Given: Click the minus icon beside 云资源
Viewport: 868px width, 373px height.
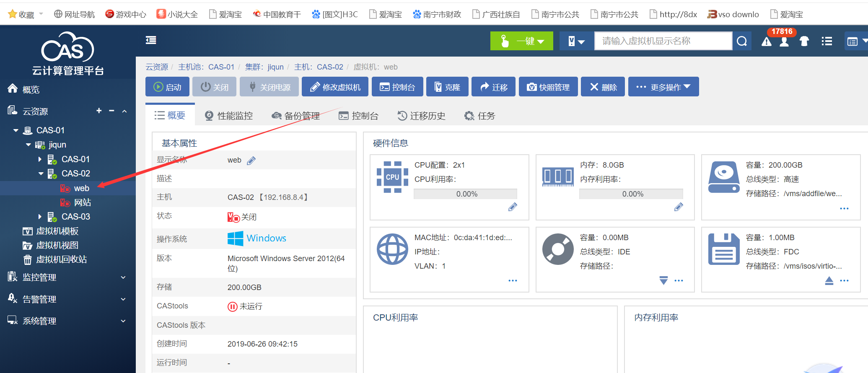Looking at the screenshot, I should (111, 111).
